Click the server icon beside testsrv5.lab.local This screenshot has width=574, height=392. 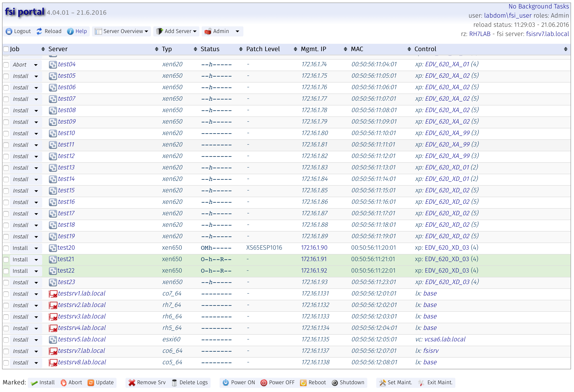(53, 340)
